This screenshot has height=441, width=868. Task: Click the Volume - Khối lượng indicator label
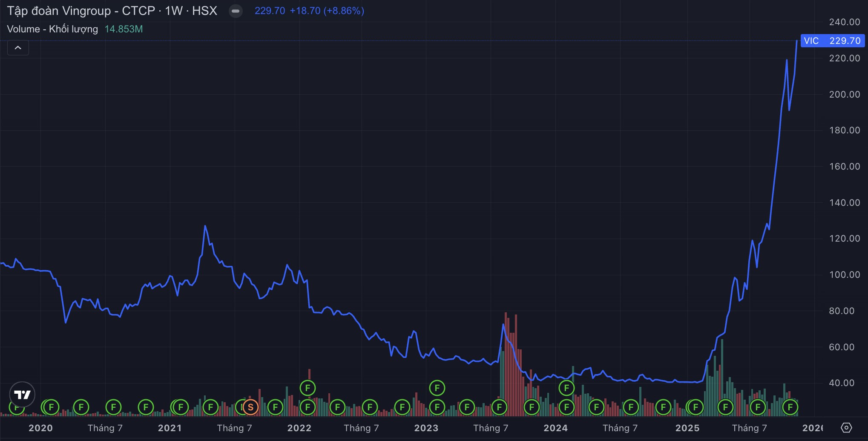tap(52, 29)
